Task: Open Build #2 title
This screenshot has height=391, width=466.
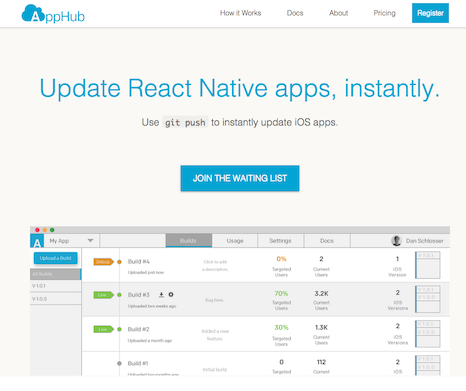Action: point(139,329)
